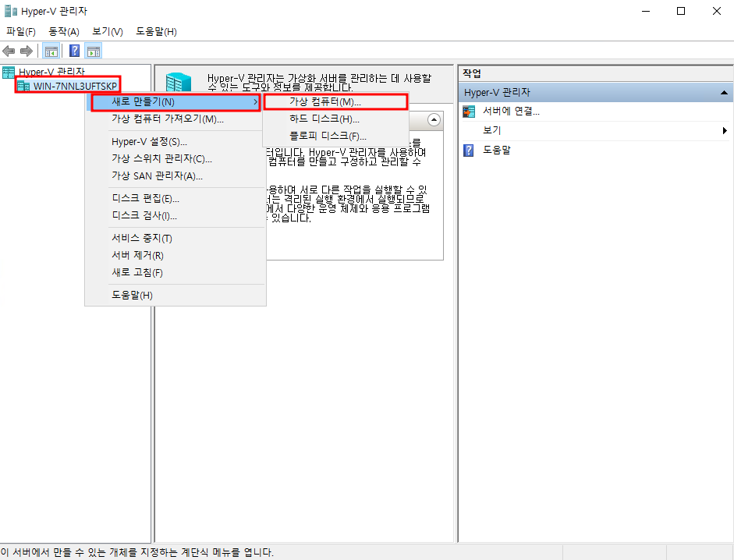Image resolution: width=734 pixels, height=560 pixels.
Task: Open the 파일(F) menu
Action: coord(21,31)
